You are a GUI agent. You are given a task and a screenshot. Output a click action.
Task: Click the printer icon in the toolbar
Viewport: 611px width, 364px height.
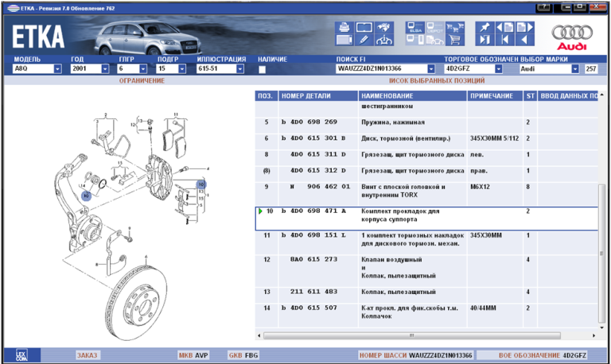[x=344, y=26]
